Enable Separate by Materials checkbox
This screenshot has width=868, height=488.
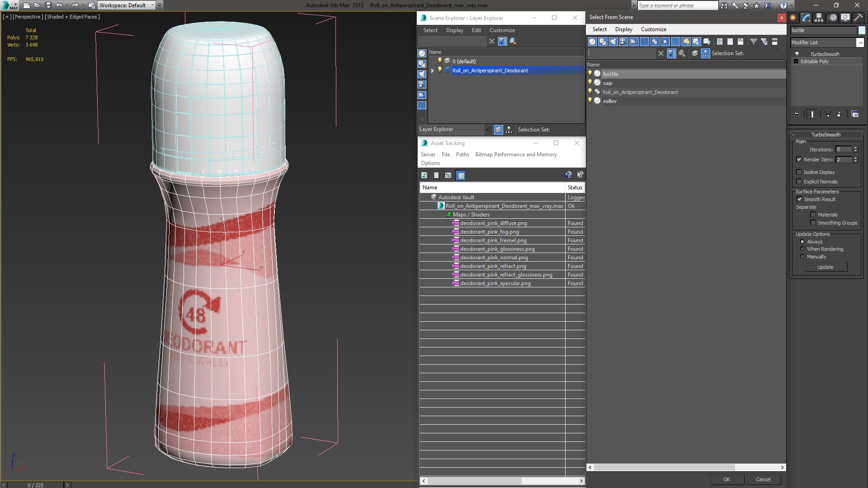[x=813, y=215]
